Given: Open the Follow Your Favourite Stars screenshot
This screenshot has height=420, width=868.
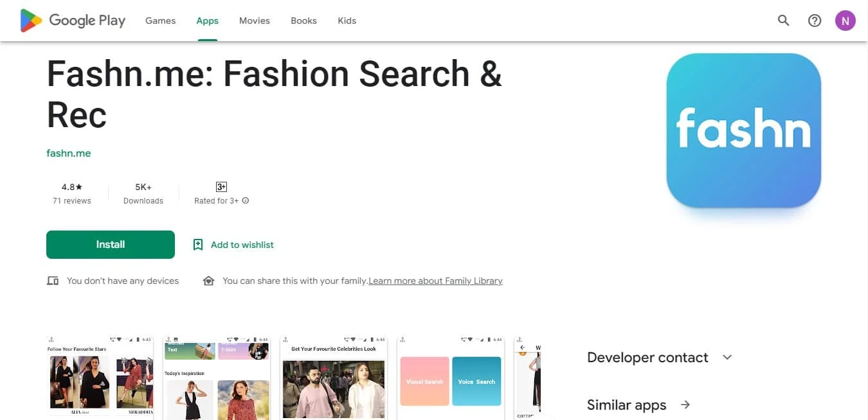Looking at the screenshot, I should (100, 378).
